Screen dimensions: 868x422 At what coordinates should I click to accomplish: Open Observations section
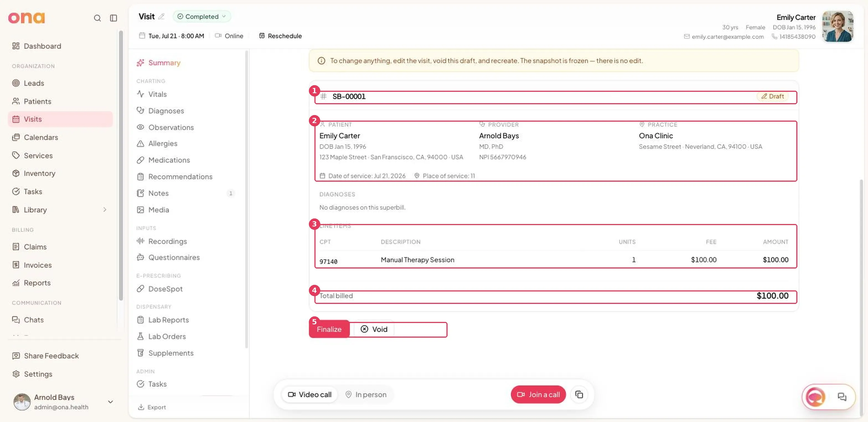(165, 127)
